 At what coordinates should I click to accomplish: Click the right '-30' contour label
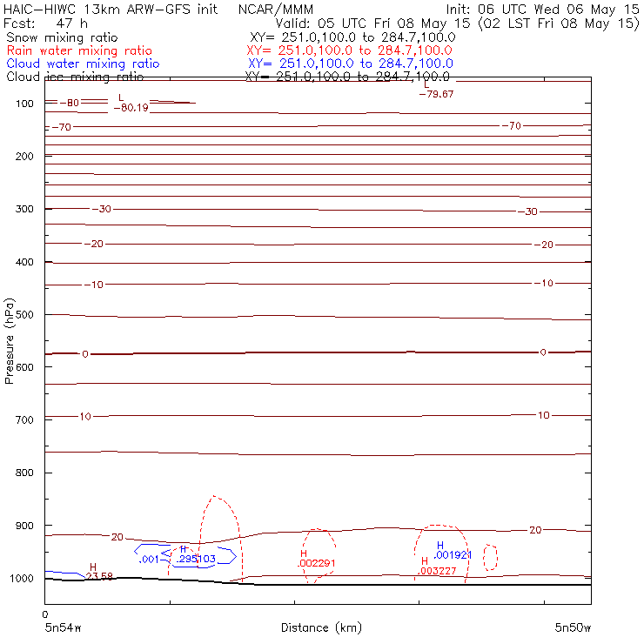tap(527, 212)
